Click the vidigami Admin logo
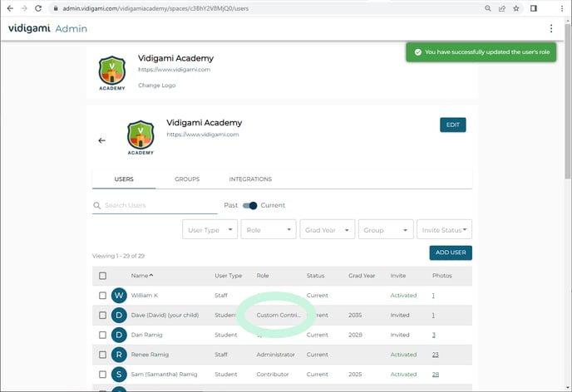Viewport: 572px width, 392px height. 47,28
